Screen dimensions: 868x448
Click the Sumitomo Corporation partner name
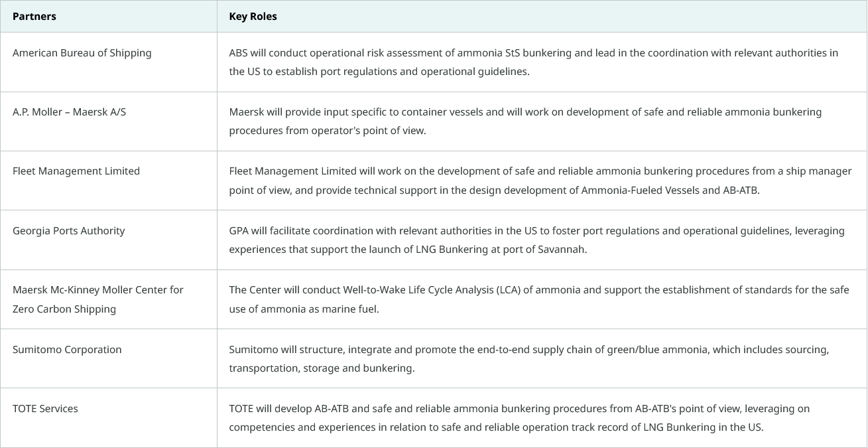click(x=67, y=350)
